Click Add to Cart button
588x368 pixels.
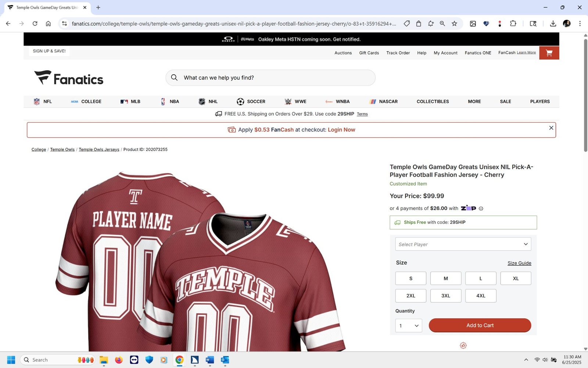(x=480, y=325)
